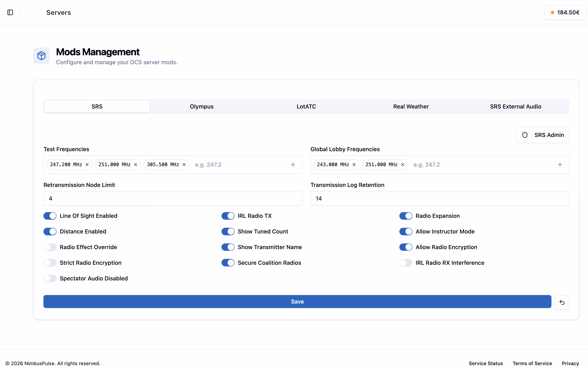588x369 pixels.
Task: Open Terms of Service link
Action: coord(532,363)
